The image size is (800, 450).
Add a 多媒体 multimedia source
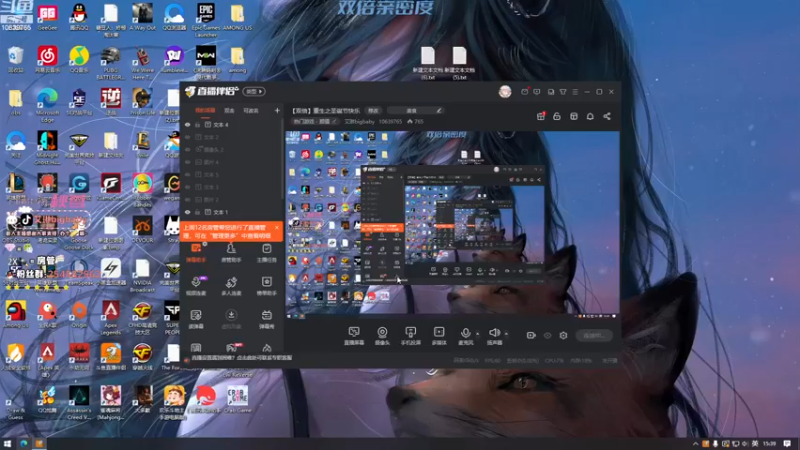coord(439,336)
